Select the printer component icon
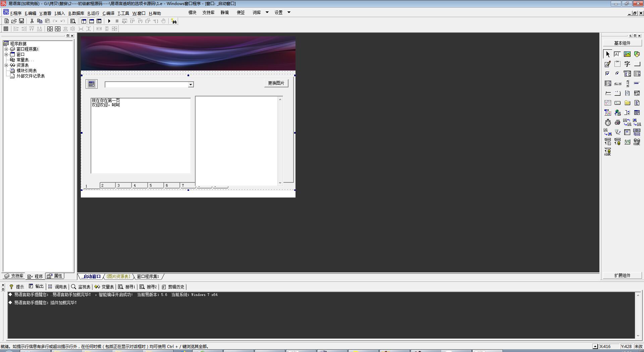This screenshot has width=644, height=352. tap(617, 122)
